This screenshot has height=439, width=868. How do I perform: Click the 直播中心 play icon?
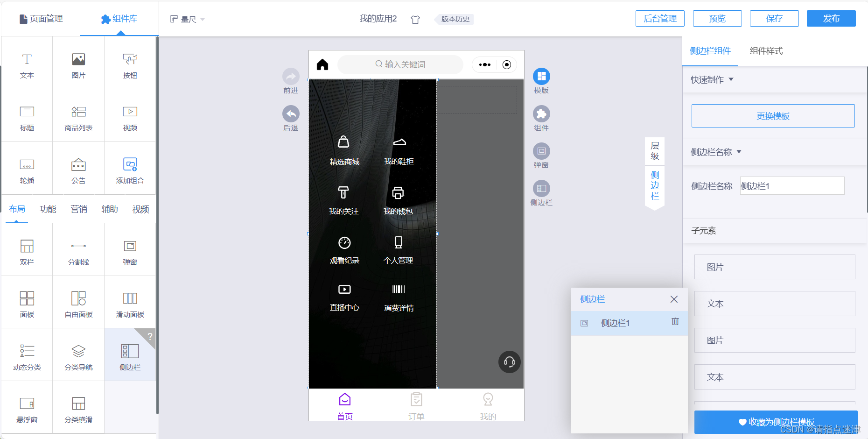coord(344,290)
